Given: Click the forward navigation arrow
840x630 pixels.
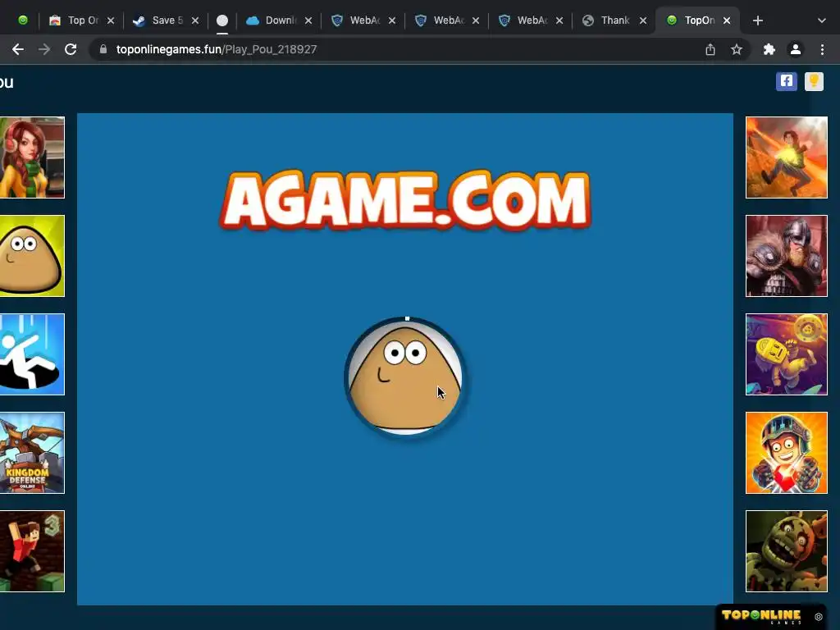Looking at the screenshot, I should [44, 49].
